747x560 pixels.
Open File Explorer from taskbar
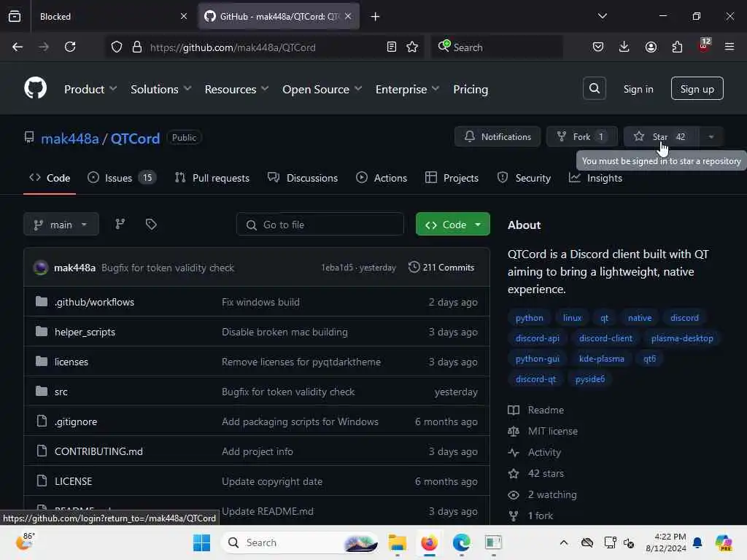pos(398,542)
